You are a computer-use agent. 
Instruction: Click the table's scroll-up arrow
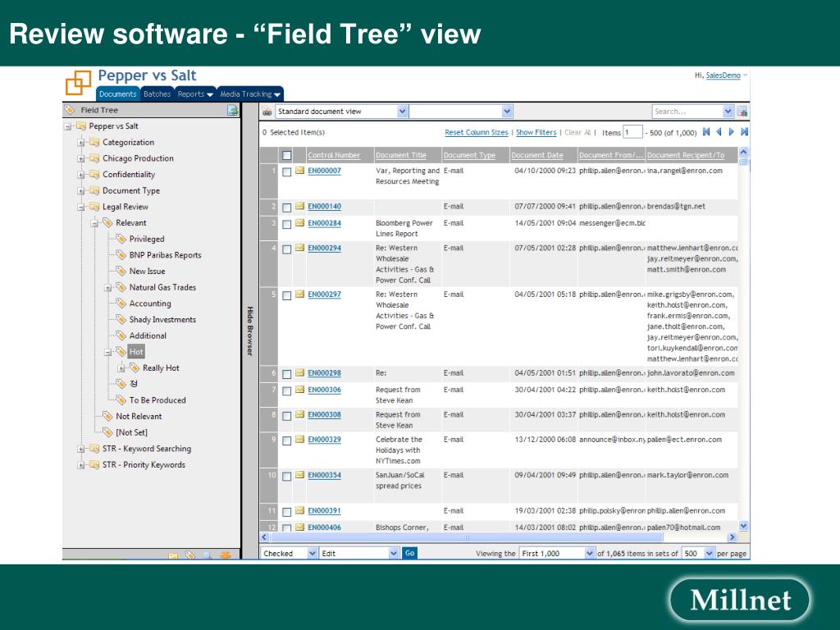[743, 152]
